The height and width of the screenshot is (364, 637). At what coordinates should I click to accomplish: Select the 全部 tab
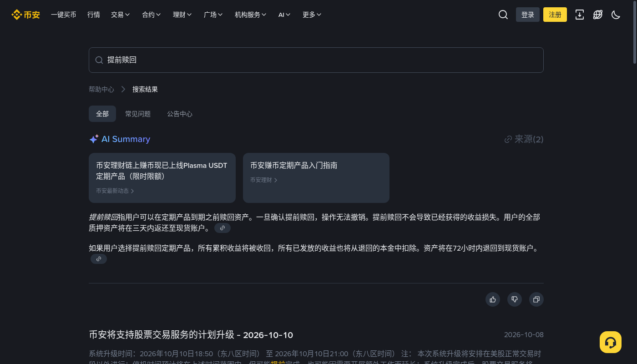(x=102, y=114)
